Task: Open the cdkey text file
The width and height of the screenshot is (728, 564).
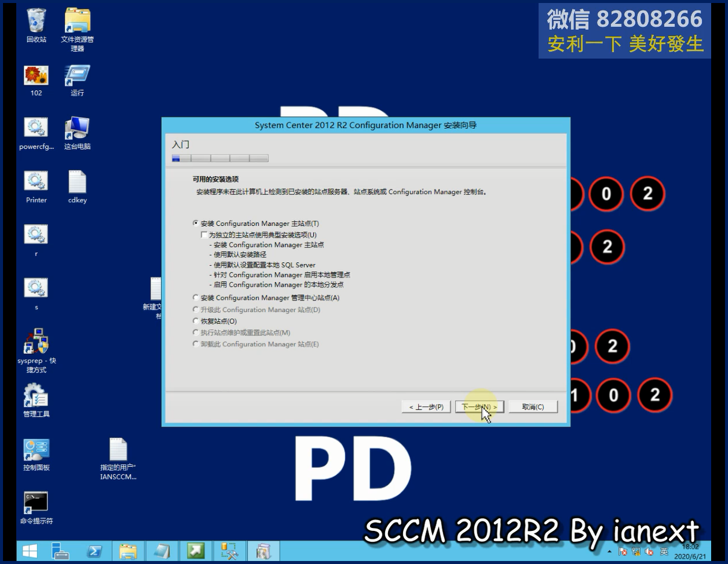Action: click(x=77, y=187)
